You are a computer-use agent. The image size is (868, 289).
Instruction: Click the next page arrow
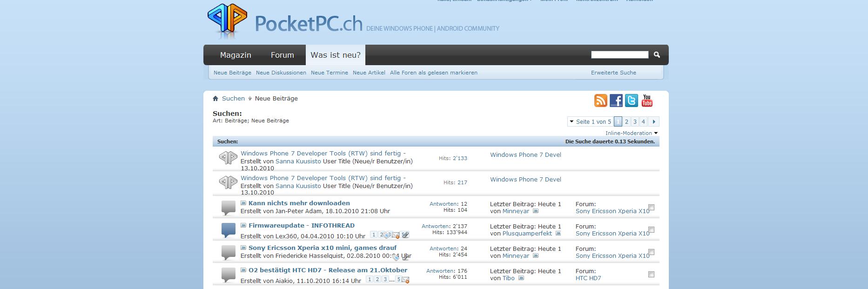point(653,122)
